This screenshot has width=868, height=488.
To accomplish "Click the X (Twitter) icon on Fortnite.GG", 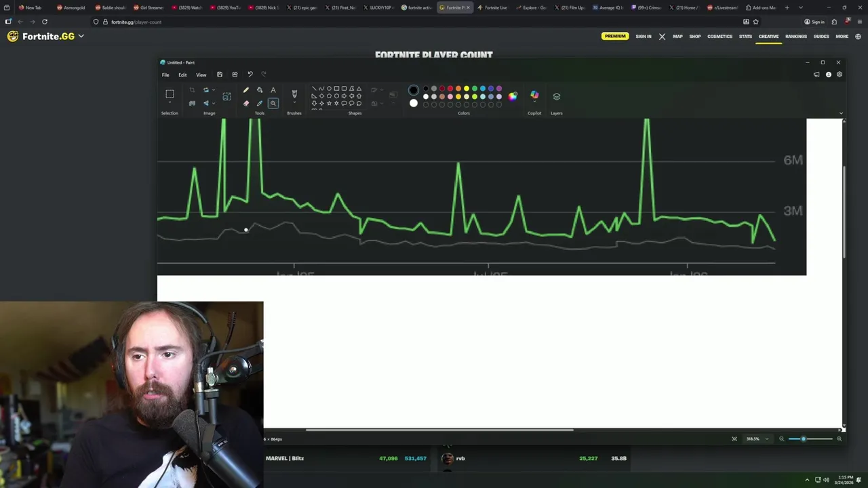I will click(x=662, y=37).
